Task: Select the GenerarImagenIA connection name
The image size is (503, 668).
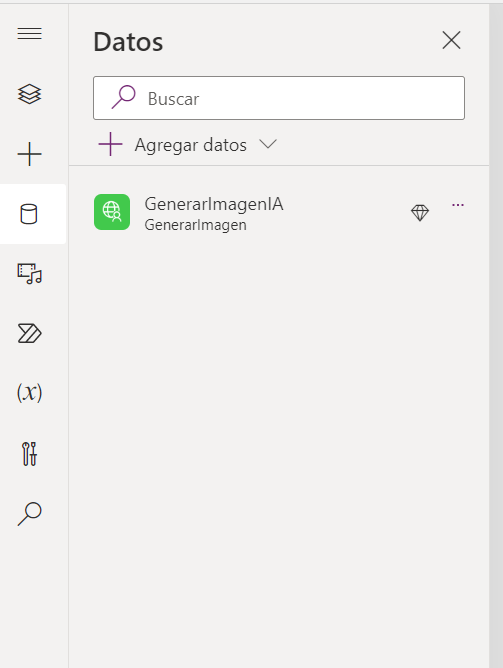Action: (214, 204)
